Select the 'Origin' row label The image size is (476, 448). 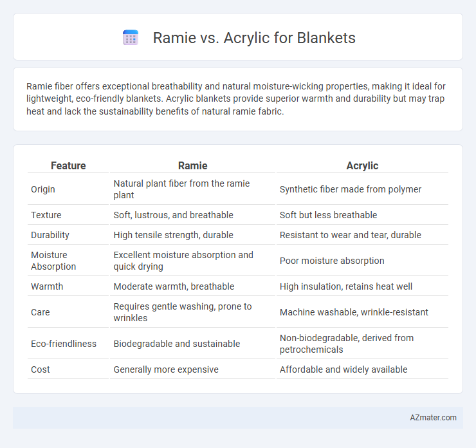(x=43, y=189)
